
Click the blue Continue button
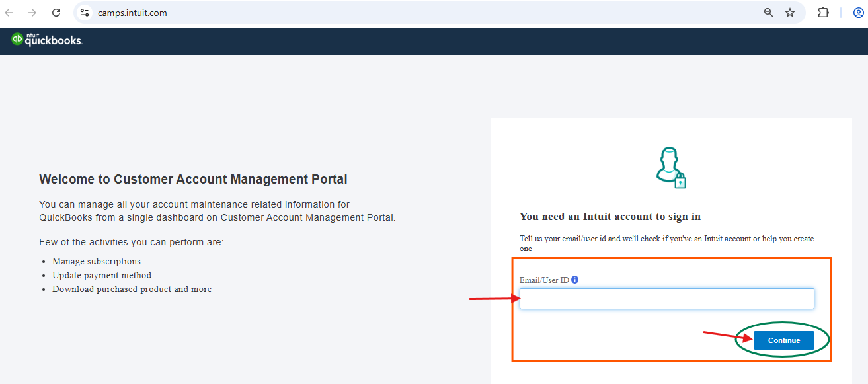[783, 340]
